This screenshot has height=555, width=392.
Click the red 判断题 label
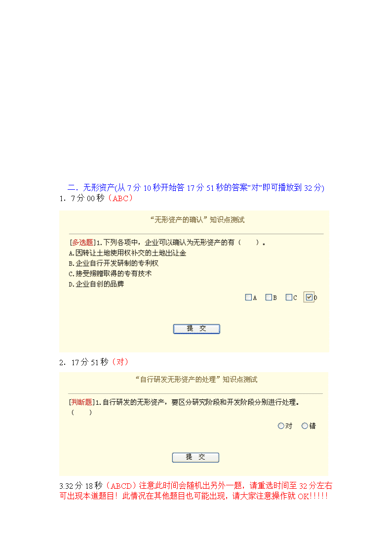(x=81, y=402)
